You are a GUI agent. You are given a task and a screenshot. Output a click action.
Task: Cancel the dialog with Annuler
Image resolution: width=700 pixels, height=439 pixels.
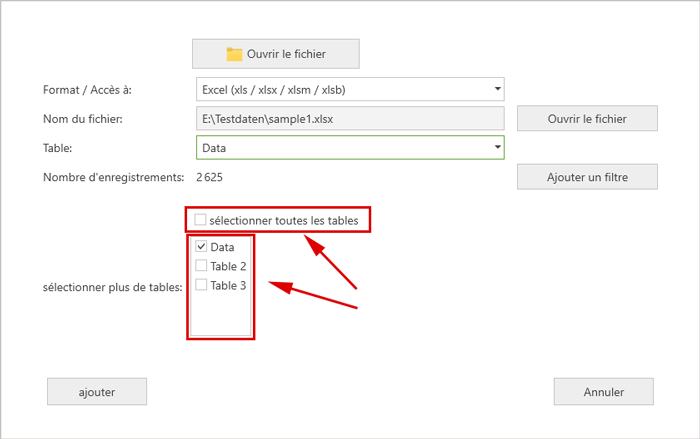[603, 392]
